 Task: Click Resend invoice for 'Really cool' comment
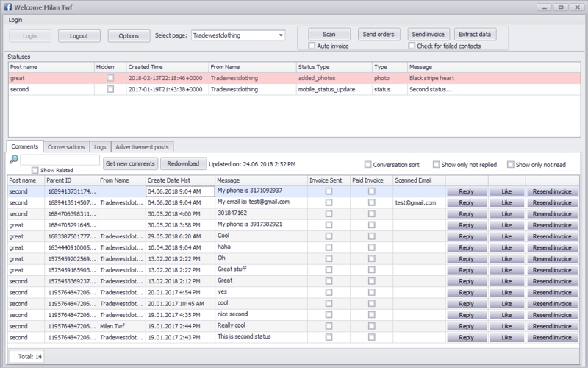(552, 326)
